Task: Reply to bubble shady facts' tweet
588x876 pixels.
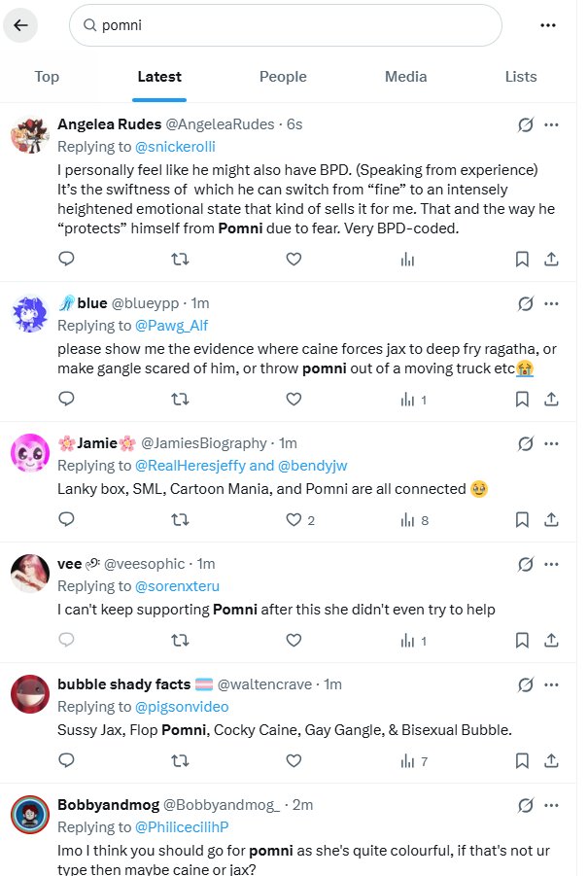Action: [x=66, y=761]
